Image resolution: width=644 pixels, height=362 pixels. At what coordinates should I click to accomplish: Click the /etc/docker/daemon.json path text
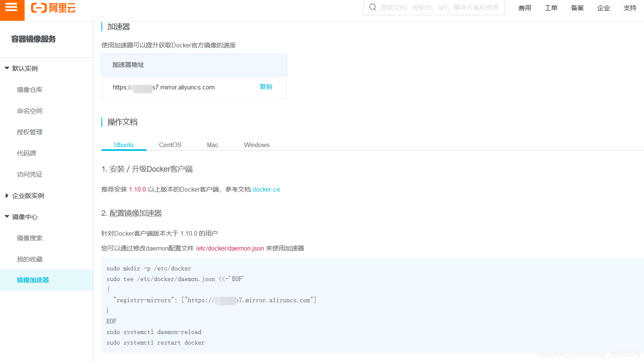click(x=230, y=248)
